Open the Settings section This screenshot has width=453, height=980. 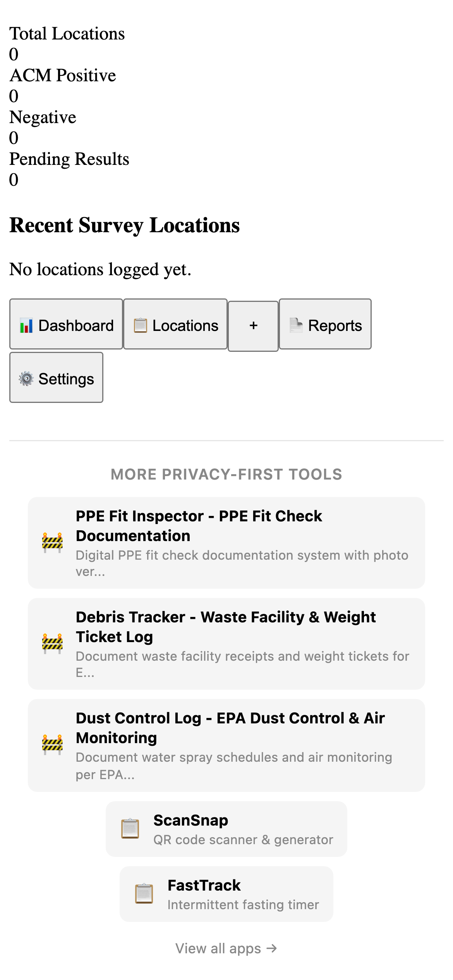(x=56, y=378)
